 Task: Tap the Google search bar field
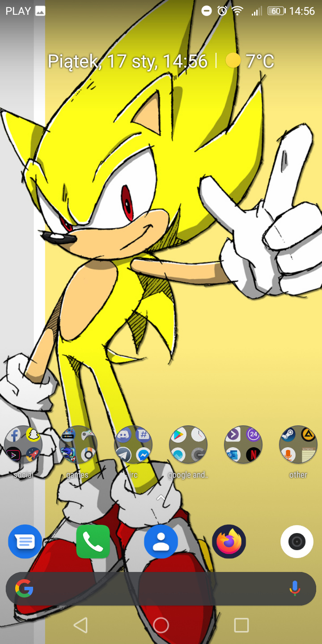click(x=161, y=589)
